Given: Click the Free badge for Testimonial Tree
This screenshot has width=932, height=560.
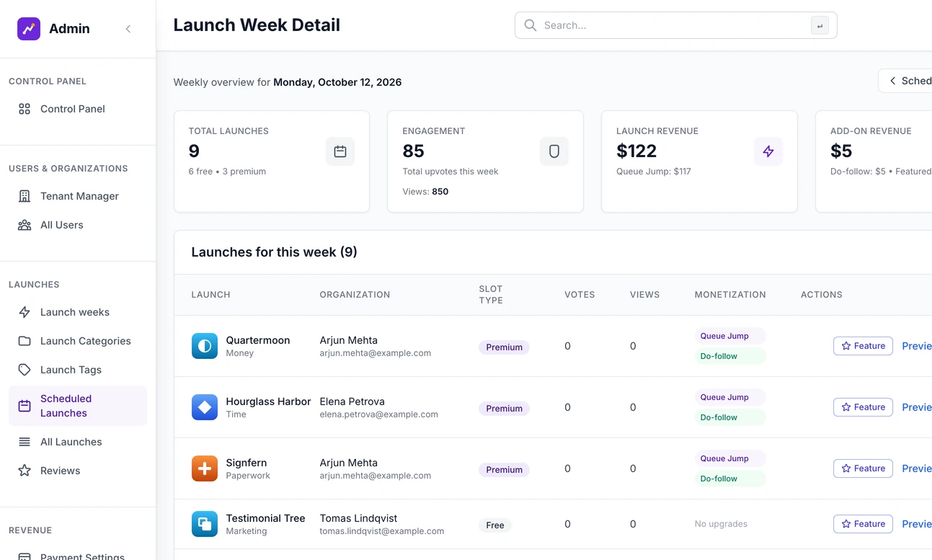Looking at the screenshot, I should [x=495, y=525].
